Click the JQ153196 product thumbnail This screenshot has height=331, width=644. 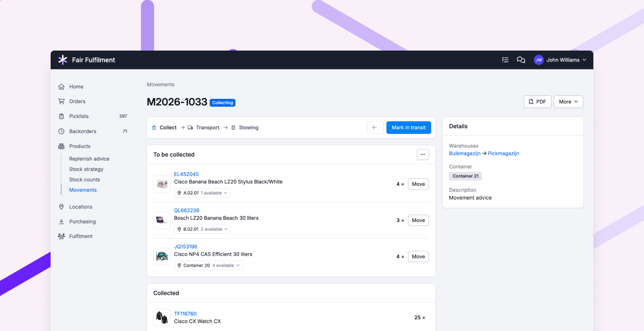pos(162,257)
